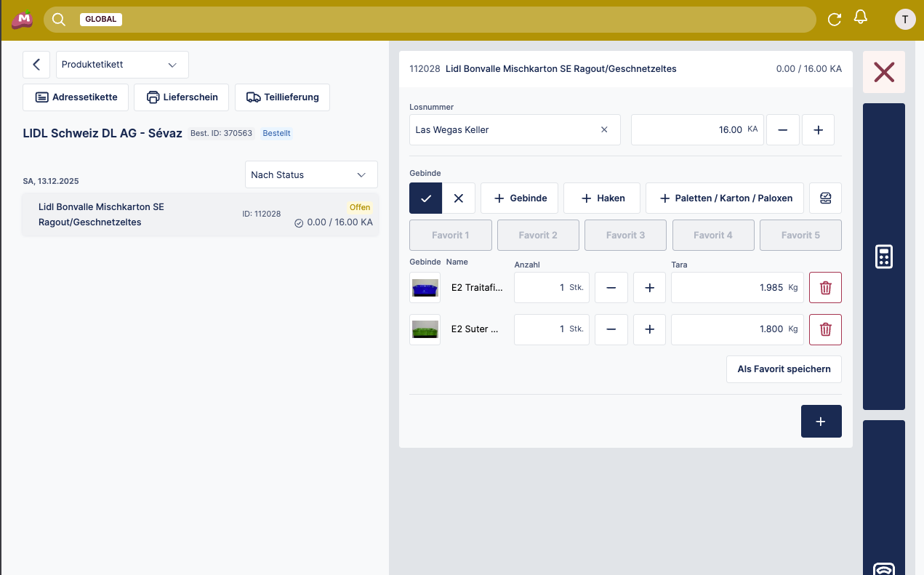
Task: Open the calculator side panel
Action: (883, 257)
